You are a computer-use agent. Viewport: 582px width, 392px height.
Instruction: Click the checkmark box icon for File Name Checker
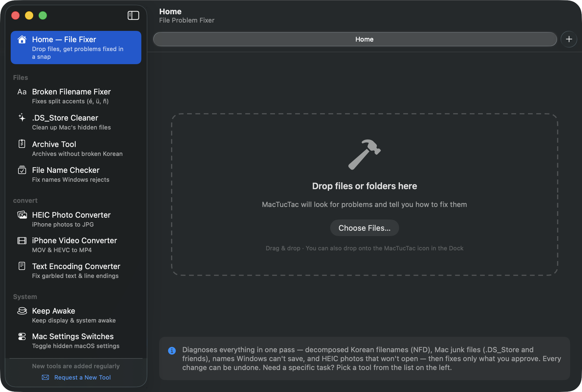pos(22,170)
